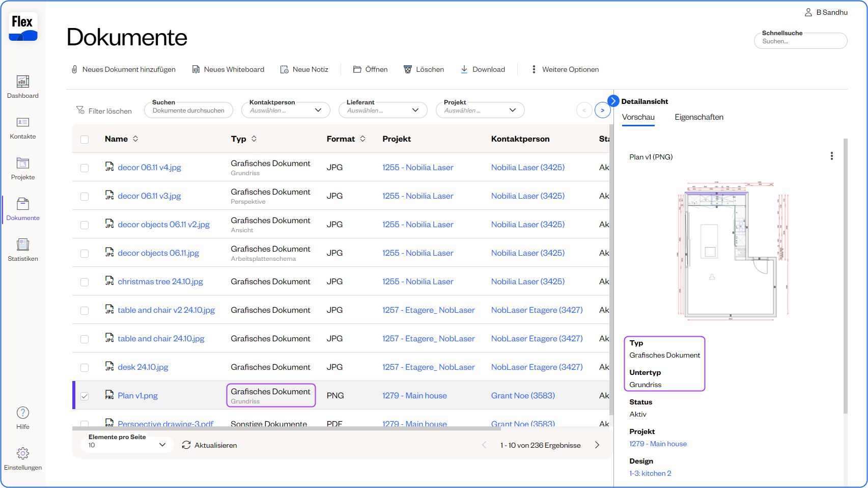Image resolution: width=868 pixels, height=488 pixels.
Task: Collapse the Detailansicht panel arrow
Action: click(x=613, y=101)
